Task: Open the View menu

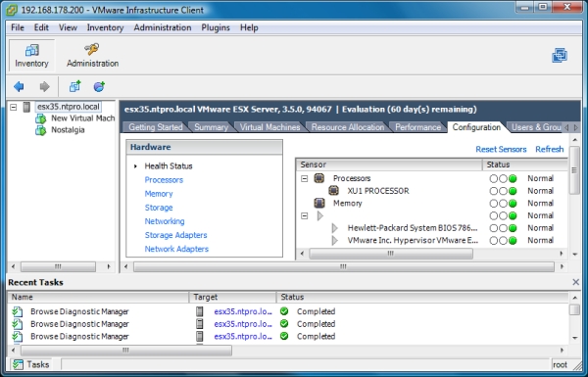Action: pyautogui.click(x=68, y=27)
